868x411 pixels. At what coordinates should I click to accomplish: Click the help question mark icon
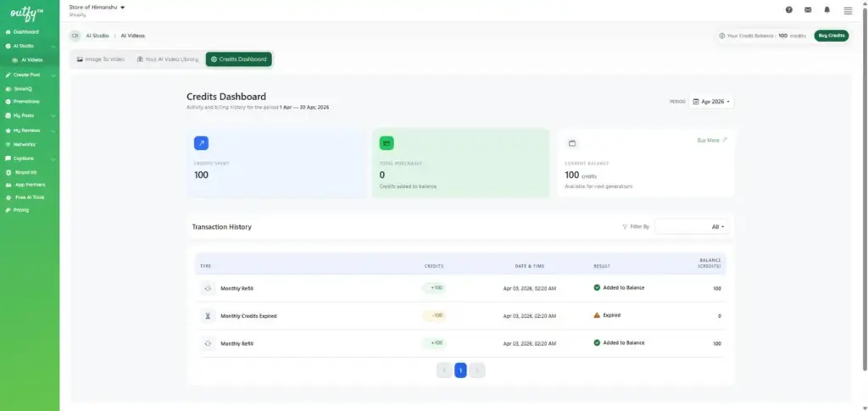(788, 10)
